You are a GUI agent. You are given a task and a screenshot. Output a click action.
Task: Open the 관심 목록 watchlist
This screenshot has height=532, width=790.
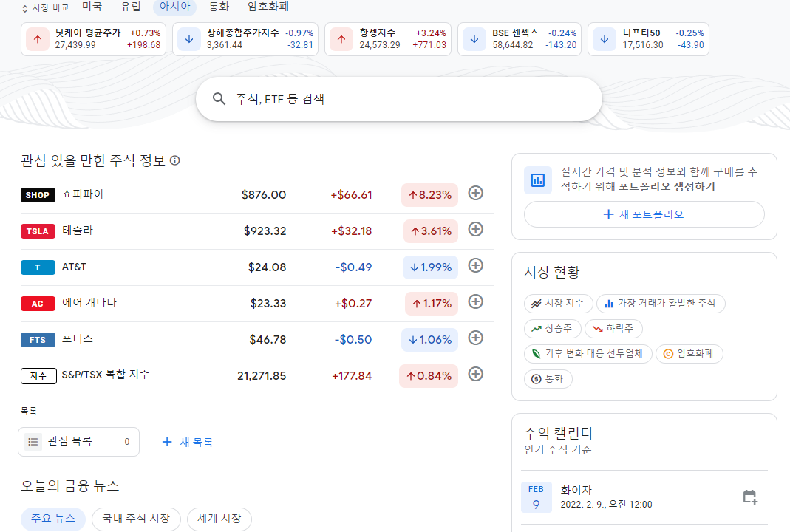click(78, 442)
